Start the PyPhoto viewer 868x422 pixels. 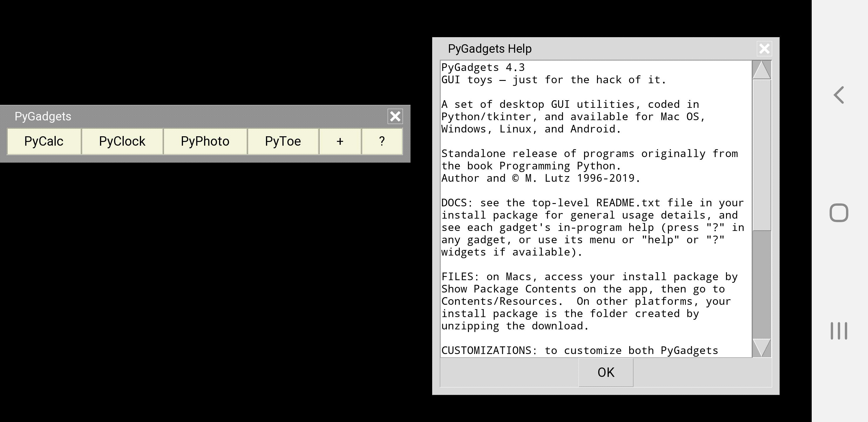(205, 142)
